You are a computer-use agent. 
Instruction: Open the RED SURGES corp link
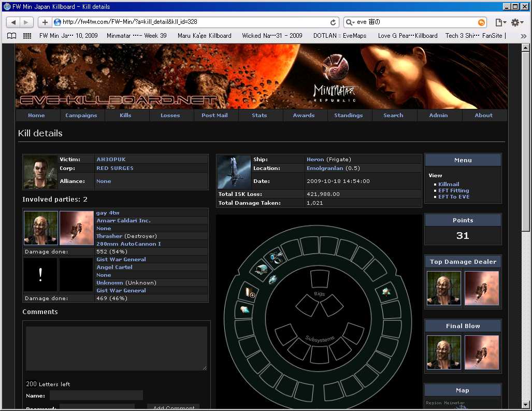(115, 168)
